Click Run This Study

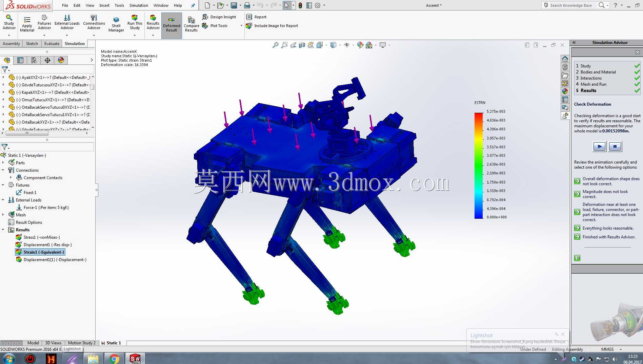(x=135, y=22)
